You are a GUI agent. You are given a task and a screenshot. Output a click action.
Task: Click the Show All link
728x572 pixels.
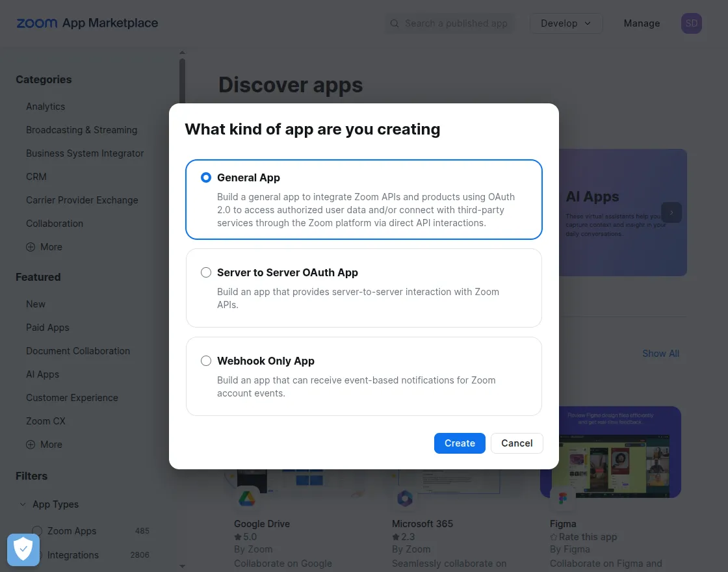point(660,354)
